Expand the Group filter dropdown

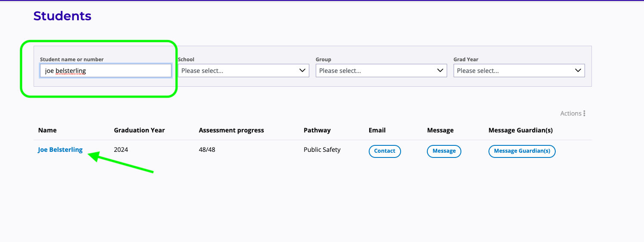pyautogui.click(x=381, y=71)
